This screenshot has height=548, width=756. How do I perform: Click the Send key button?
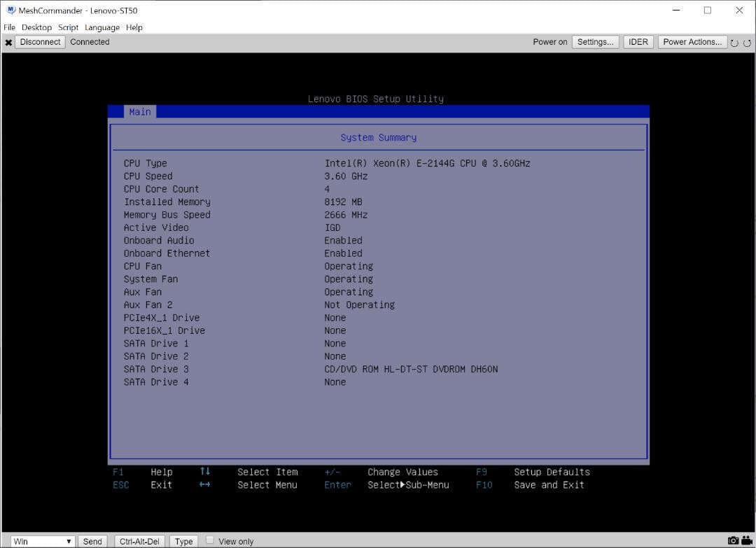coord(92,541)
